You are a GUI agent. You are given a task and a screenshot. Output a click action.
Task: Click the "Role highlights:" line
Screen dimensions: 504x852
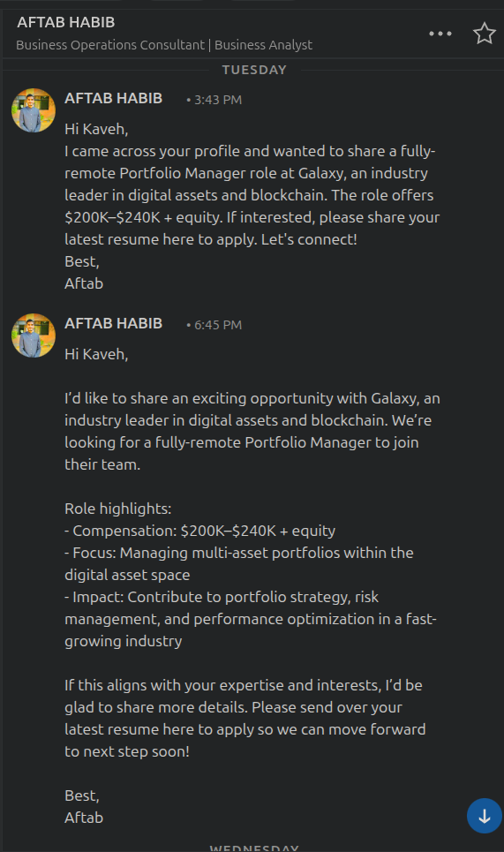coord(118,509)
